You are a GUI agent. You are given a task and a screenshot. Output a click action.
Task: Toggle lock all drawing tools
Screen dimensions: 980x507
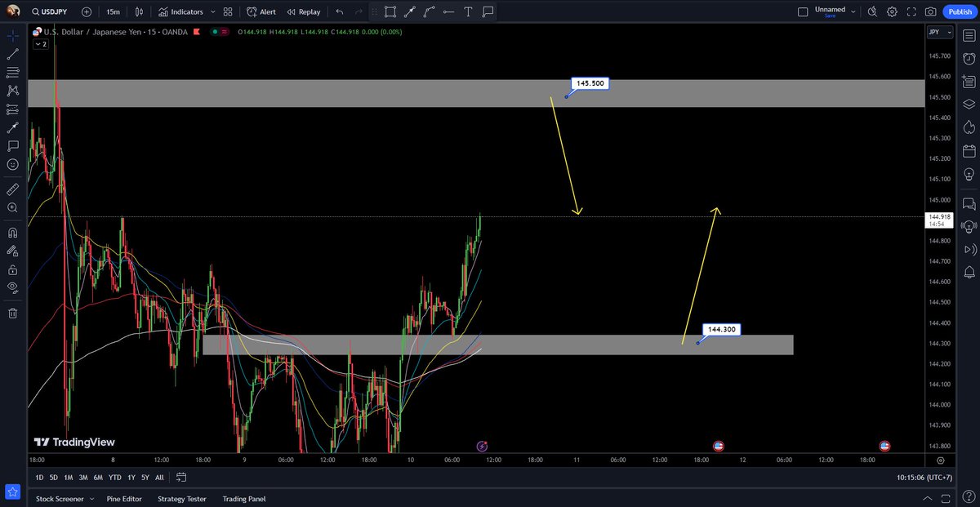point(12,269)
